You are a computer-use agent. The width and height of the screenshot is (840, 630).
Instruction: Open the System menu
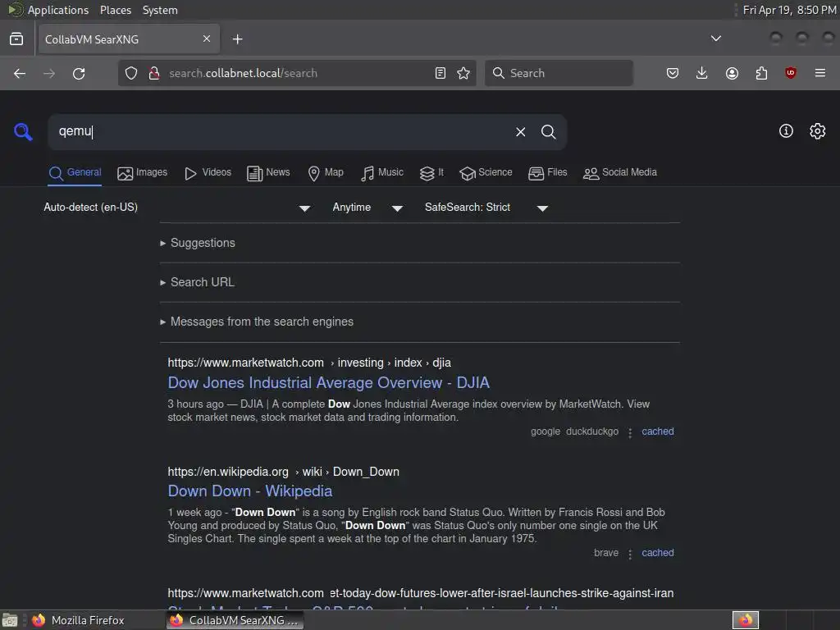point(160,10)
